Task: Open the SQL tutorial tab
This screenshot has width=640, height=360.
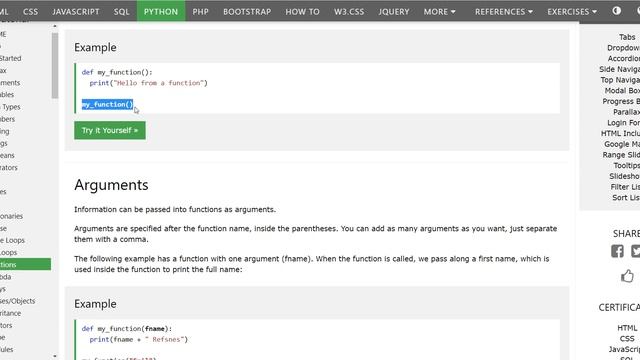Action: 121,11
